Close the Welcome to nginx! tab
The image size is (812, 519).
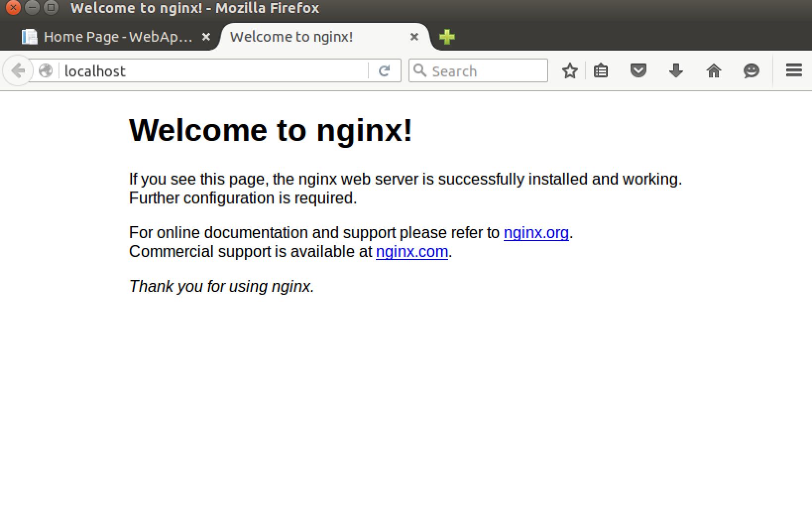[x=414, y=37]
